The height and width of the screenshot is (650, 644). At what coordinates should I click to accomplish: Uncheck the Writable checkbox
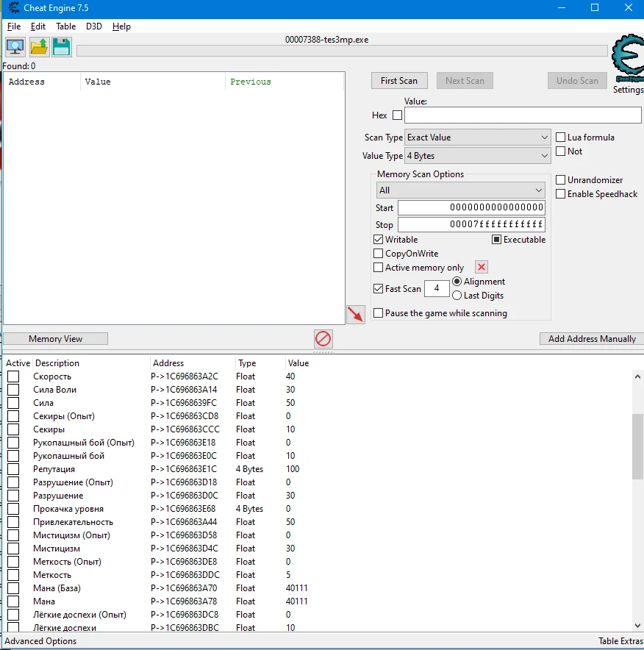(x=378, y=239)
